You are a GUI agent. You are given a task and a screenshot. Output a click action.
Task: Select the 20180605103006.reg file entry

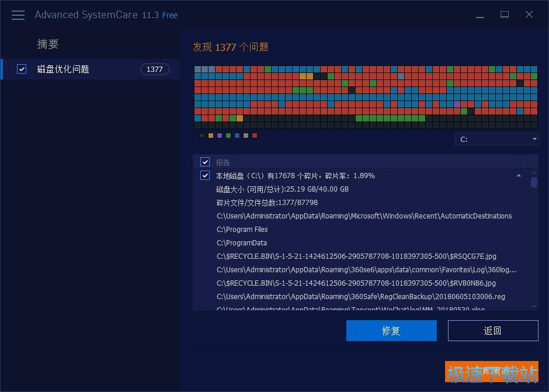tap(360, 296)
